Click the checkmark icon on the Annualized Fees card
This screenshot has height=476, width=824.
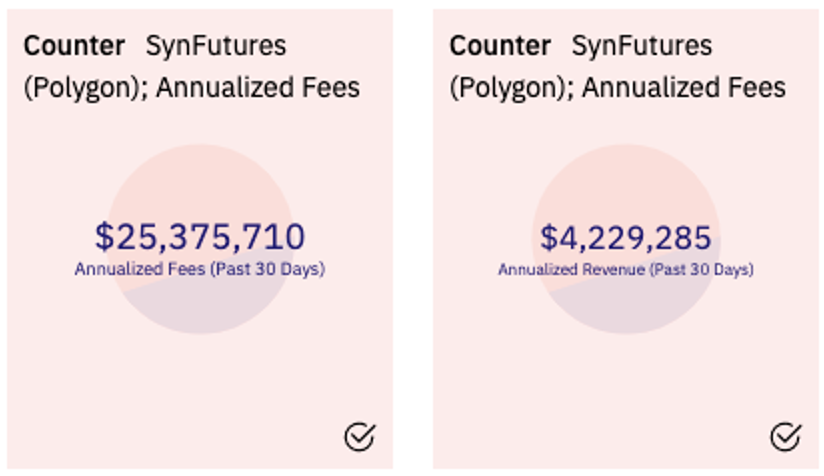click(x=360, y=436)
